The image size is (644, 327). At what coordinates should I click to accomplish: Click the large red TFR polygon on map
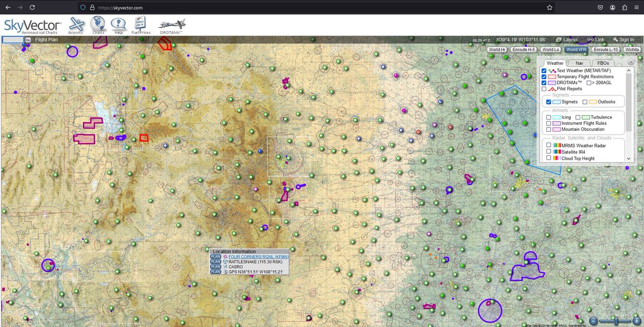(164, 44)
